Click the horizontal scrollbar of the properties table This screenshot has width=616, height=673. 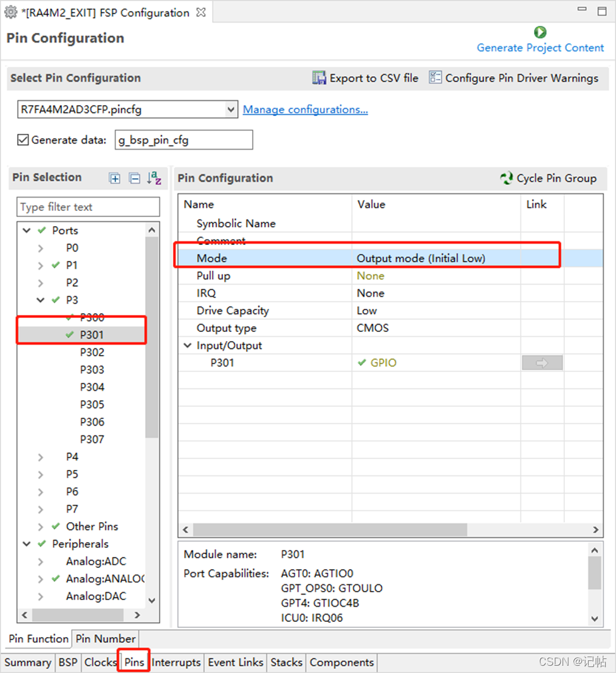pos(330,530)
